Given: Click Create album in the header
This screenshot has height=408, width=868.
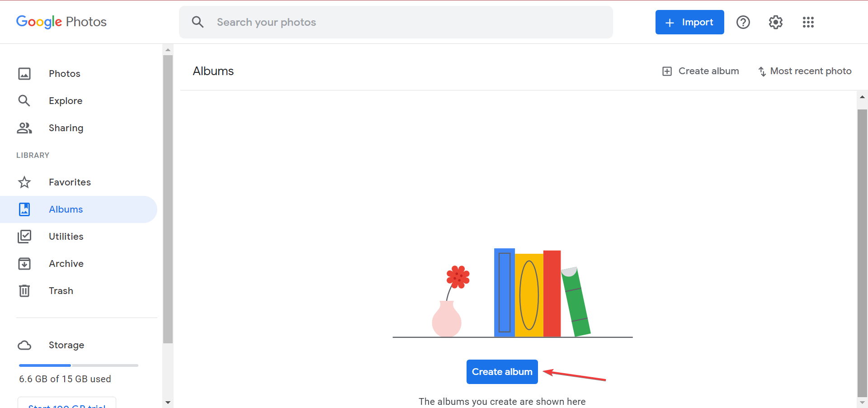Looking at the screenshot, I should [701, 71].
